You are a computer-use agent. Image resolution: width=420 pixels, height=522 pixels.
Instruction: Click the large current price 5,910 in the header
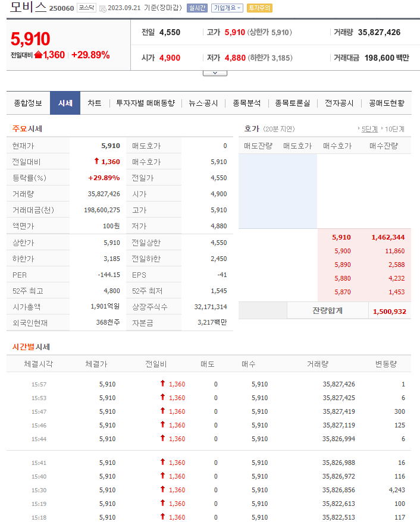(x=30, y=39)
